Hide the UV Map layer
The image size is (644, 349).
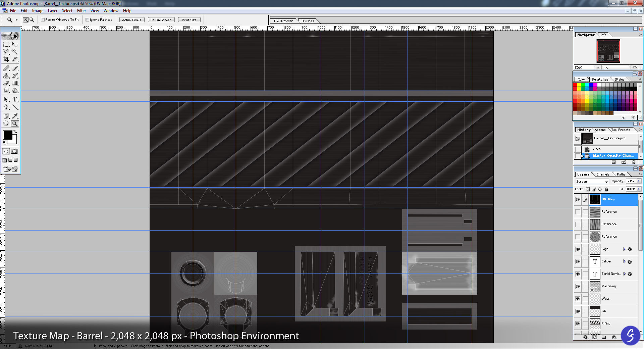click(x=578, y=199)
